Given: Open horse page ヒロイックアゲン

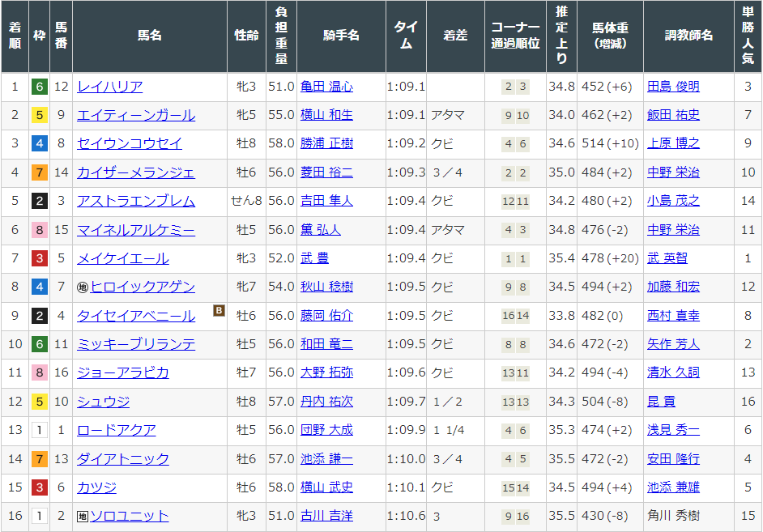Looking at the screenshot, I should pyautogui.click(x=143, y=287).
